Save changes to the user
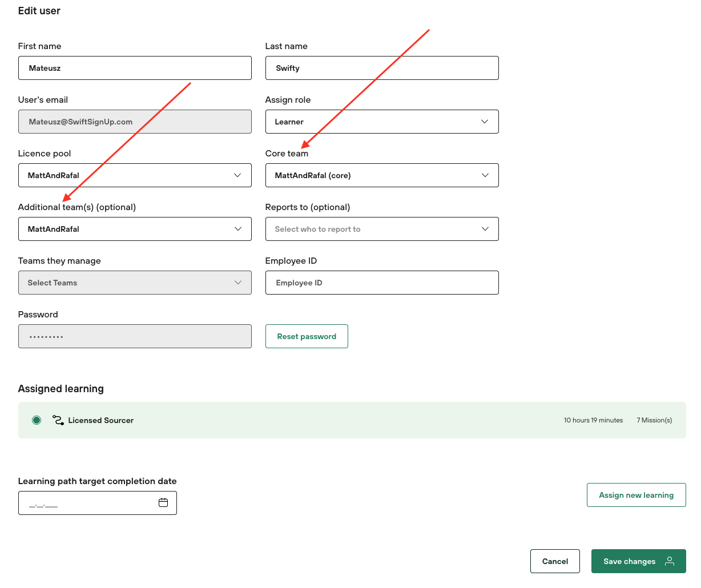The image size is (701, 588). click(629, 561)
